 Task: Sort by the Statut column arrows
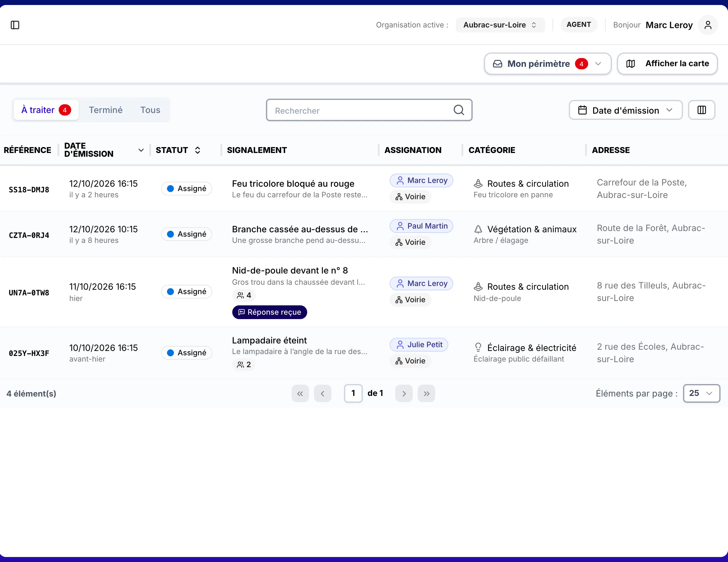(x=198, y=150)
